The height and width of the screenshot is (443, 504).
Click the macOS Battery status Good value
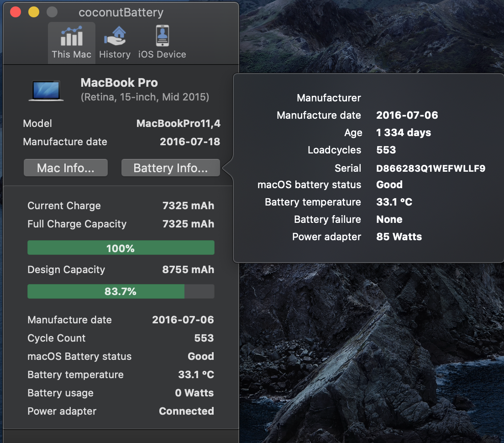point(201,356)
